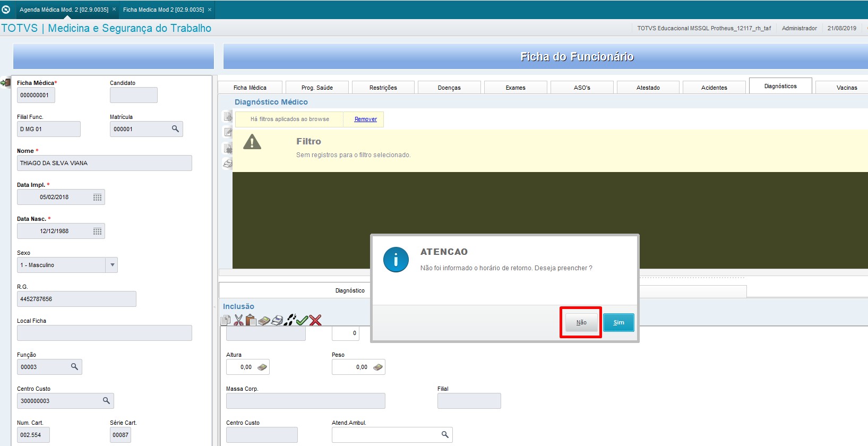Click the delete-record icon in the Diagnóstico Médico sidebar
The width and height of the screenshot is (868, 446).
228,148
